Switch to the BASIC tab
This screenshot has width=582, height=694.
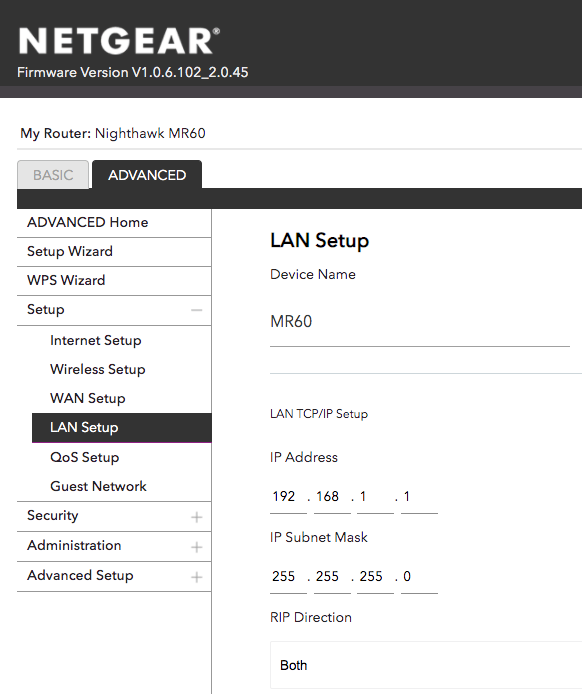coord(53,175)
